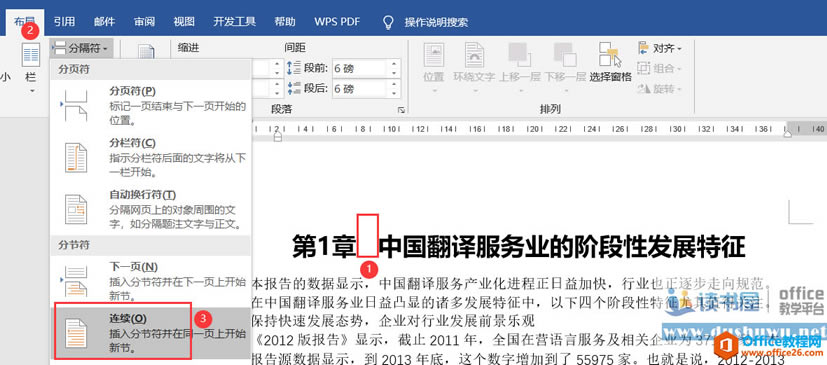Image resolution: width=827 pixels, height=365 pixels.
Task: Expand the 栏 columns dropdown arrow
Action: (x=31, y=91)
